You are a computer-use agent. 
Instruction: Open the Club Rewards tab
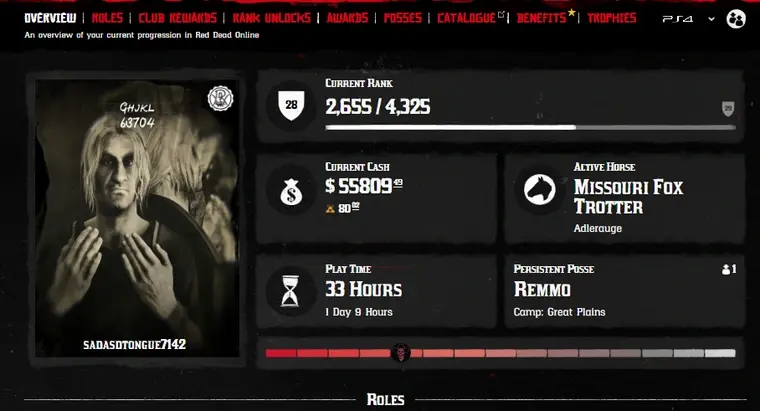(177, 18)
